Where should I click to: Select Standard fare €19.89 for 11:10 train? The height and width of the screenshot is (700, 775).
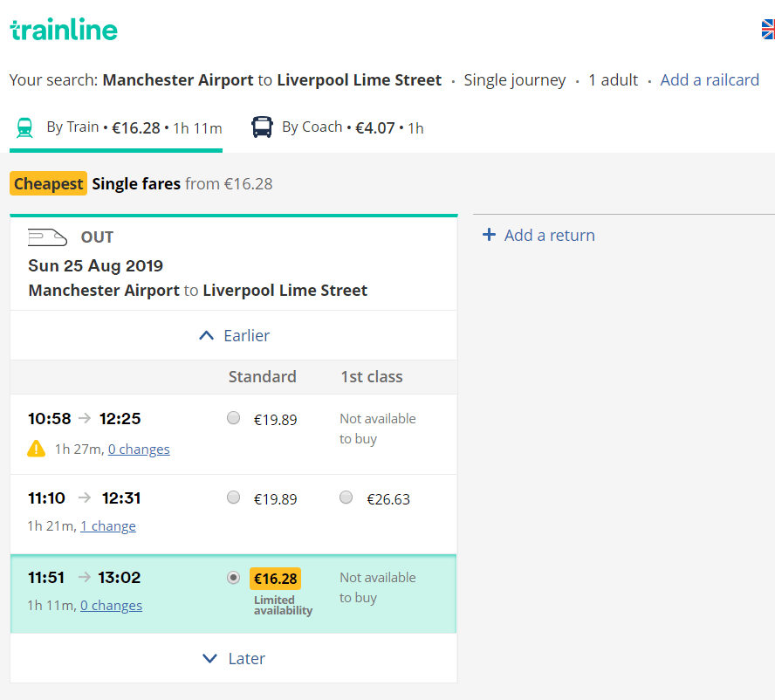click(233, 498)
